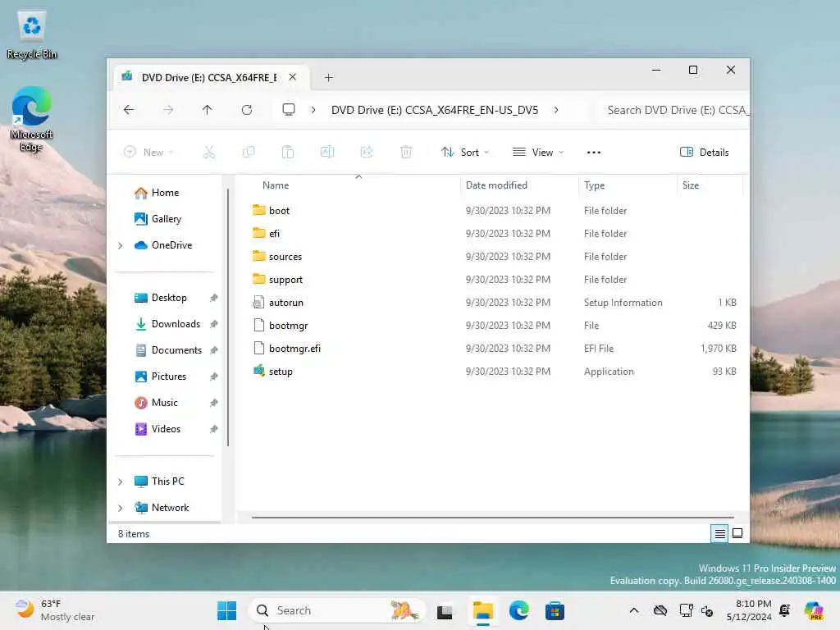Screen dimensions: 840x630
Task: Open Task View from the taskbar
Action: 445,610
